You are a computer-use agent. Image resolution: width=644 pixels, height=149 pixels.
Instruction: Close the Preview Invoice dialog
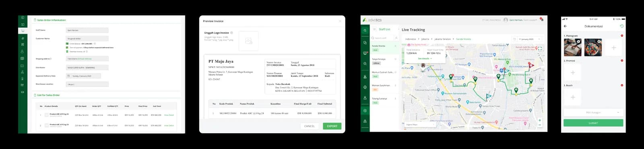pos(340,21)
